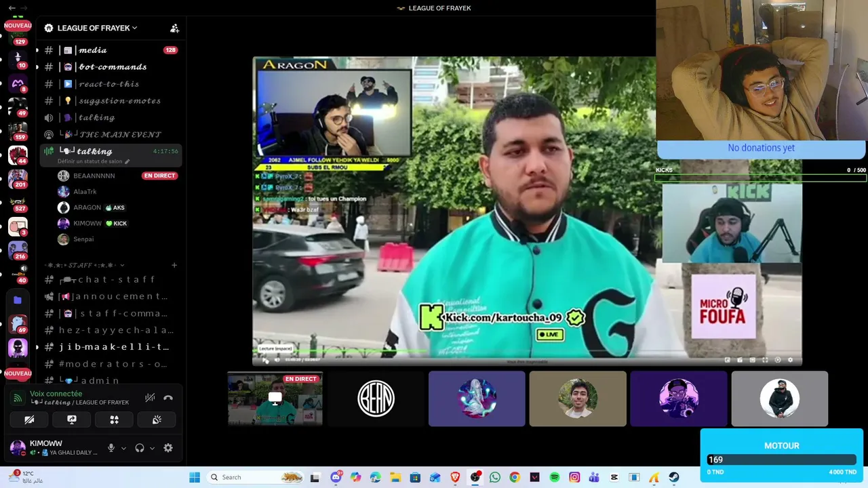Disconnect from voice with hang-up icon

[x=168, y=398]
